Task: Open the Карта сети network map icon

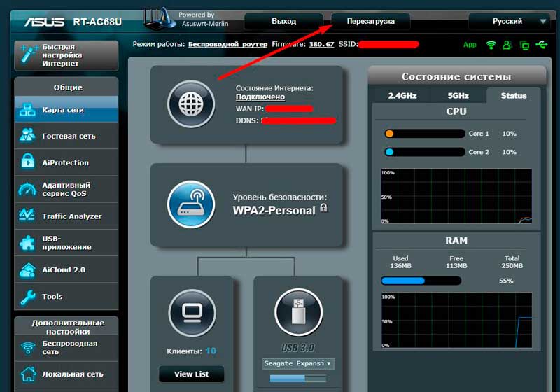Action: point(27,110)
